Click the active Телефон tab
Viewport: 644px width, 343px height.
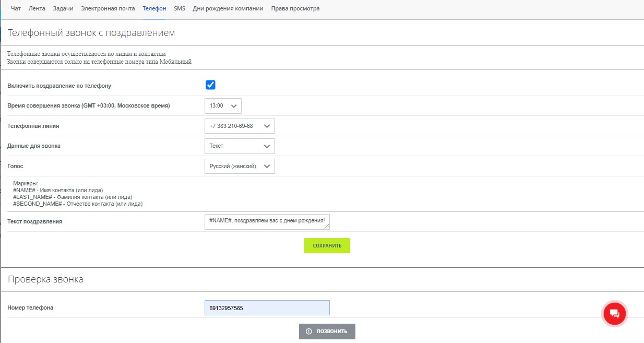[x=154, y=8]
